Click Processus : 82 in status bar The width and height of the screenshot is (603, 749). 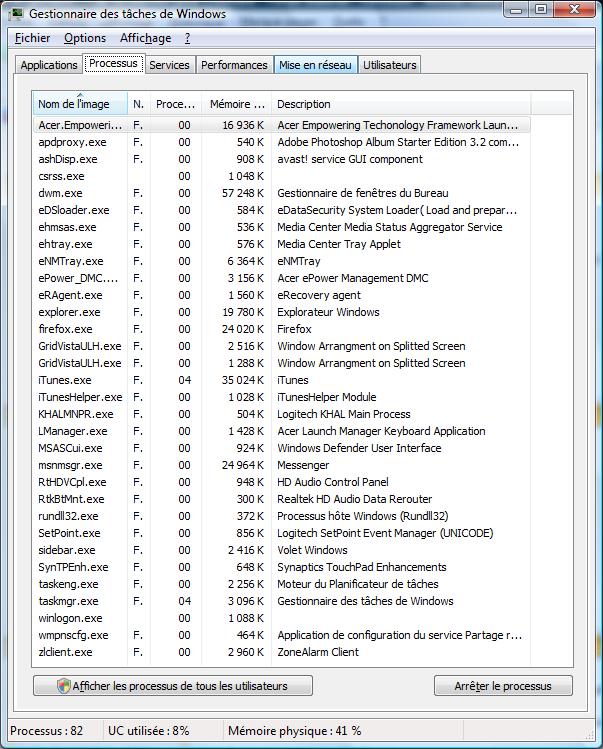point(46,731)
